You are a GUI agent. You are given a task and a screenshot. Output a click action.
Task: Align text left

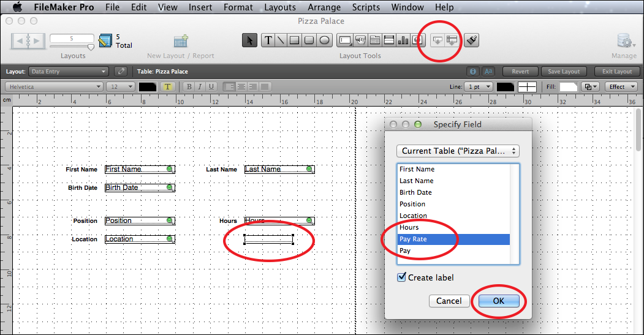(229, 86)
